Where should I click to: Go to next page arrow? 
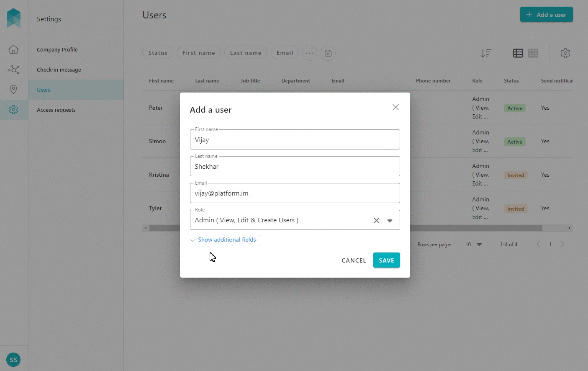pyautogui.click(x=562, y=244)
